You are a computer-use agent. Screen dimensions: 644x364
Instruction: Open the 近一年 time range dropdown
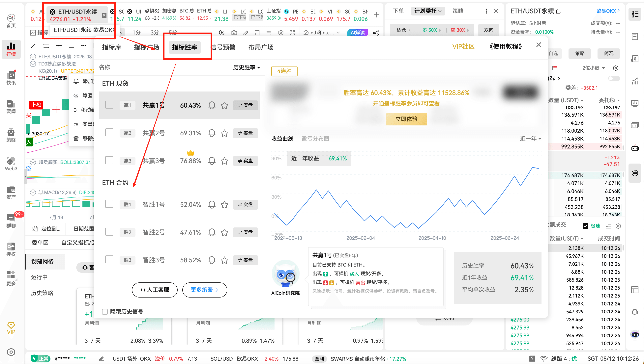tap(530, 139)
